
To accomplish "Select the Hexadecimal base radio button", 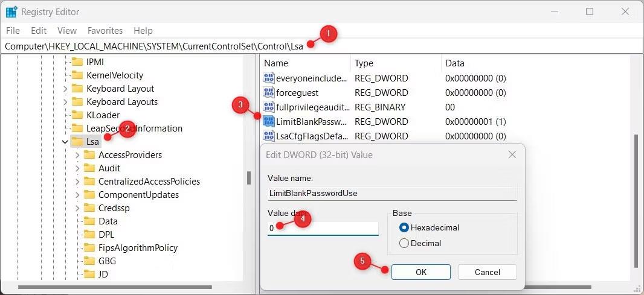I will pos(404,227).
